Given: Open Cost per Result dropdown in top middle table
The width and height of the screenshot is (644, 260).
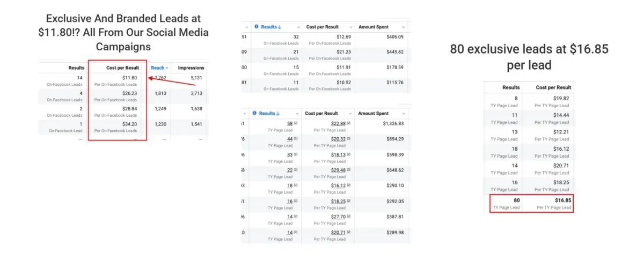Looking at the screenshot, I should pyautogui.click(x=351, y=26).
